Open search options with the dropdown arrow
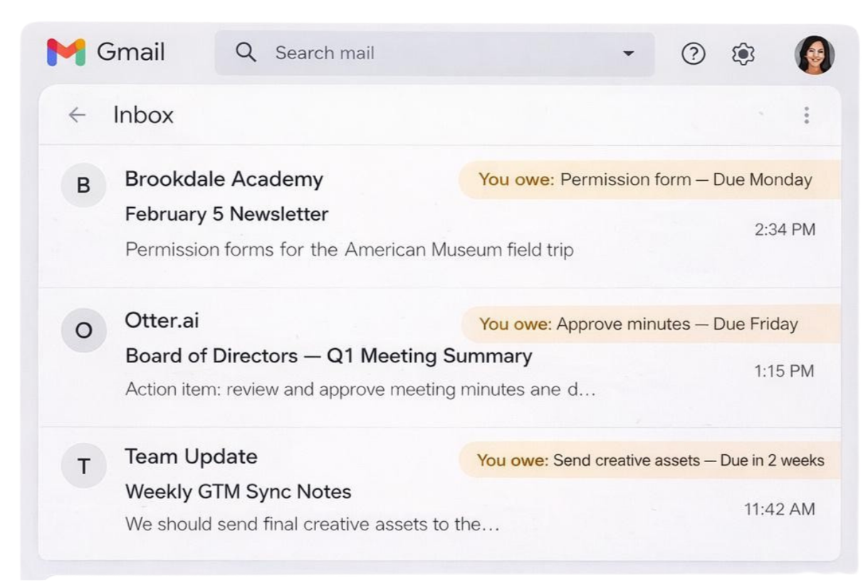Image resolution: width=868 pixels, height=588 pixels. click(627, 53)
